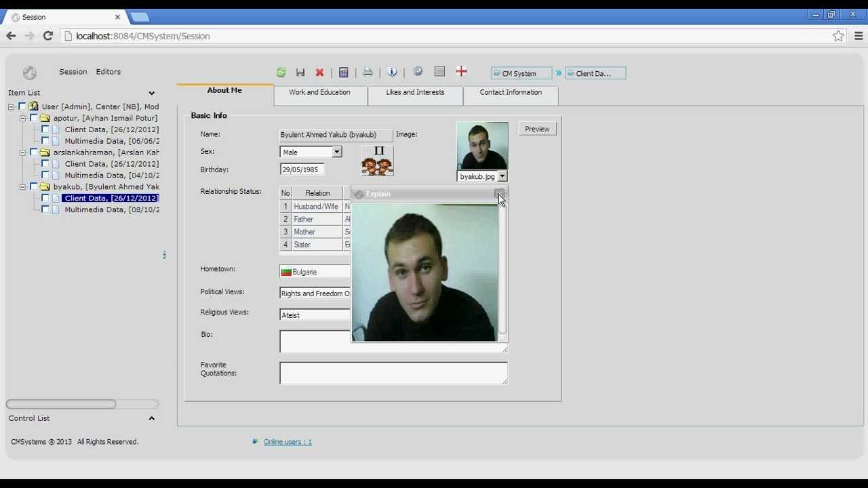Image resolution: width=868 pixels, height=488 pixels.
Task: Tick the apotur folder checkbox
Action: coord(33,118)
